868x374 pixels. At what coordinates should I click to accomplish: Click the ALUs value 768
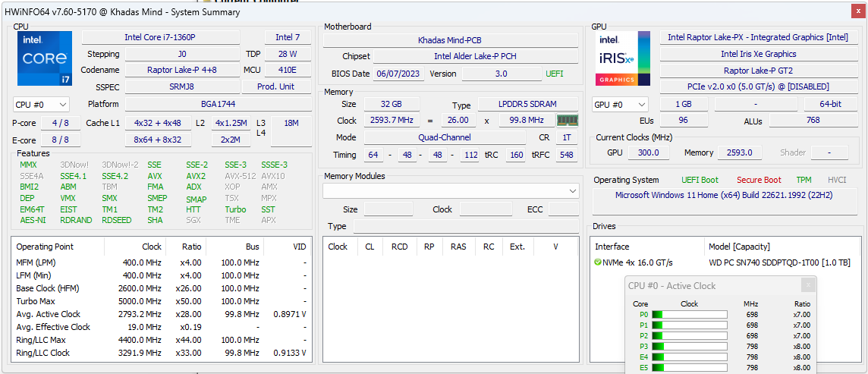(x=813, y=121)
